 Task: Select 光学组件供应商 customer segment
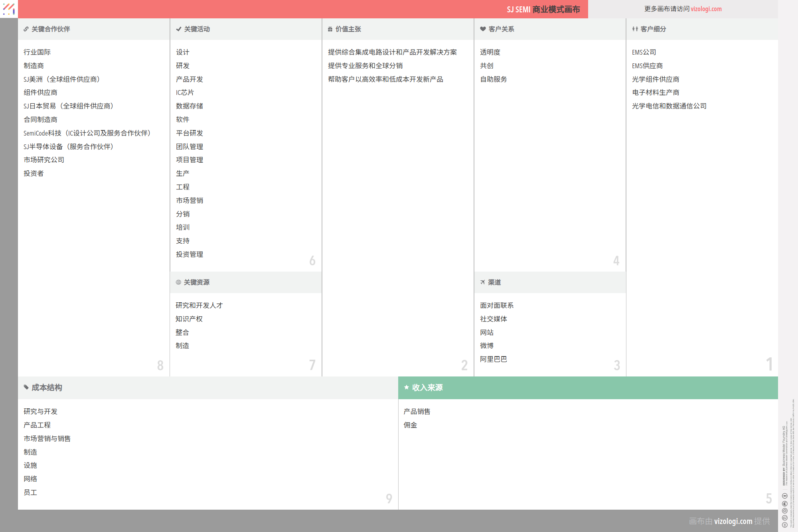pos(655,79)
